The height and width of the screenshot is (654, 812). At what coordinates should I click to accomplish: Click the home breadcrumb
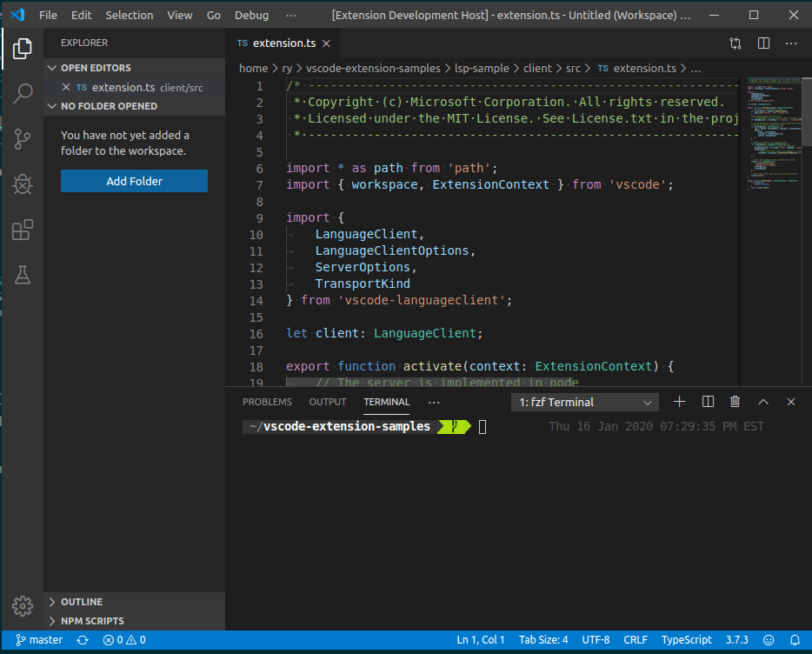pyautogui.click(x=253, y=69)
